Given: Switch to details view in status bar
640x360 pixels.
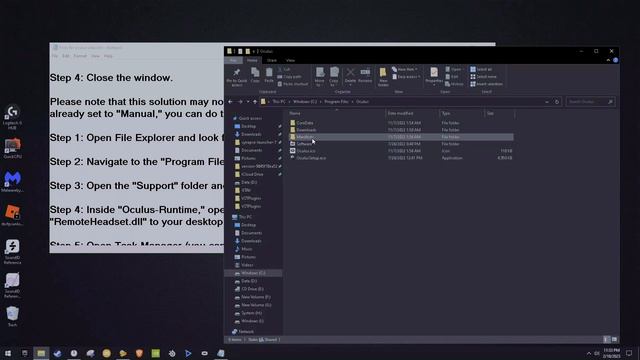Looking at the screenshot, I should point(607,340).
